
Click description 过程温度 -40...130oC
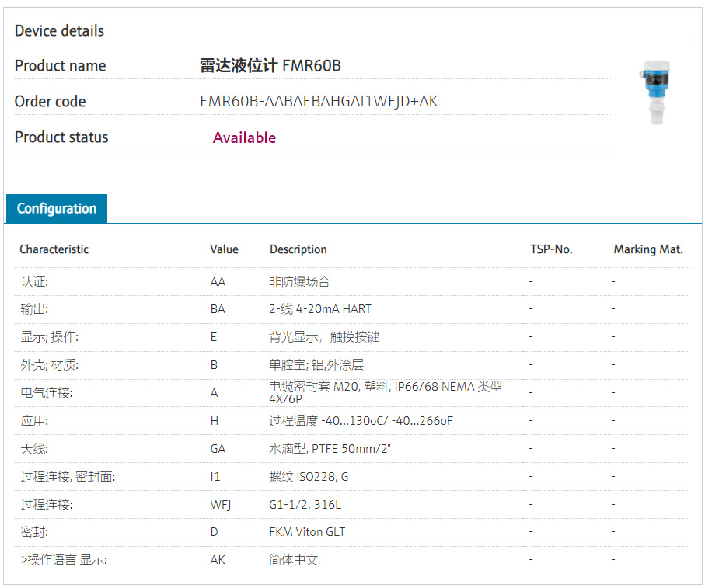point(361,421)
